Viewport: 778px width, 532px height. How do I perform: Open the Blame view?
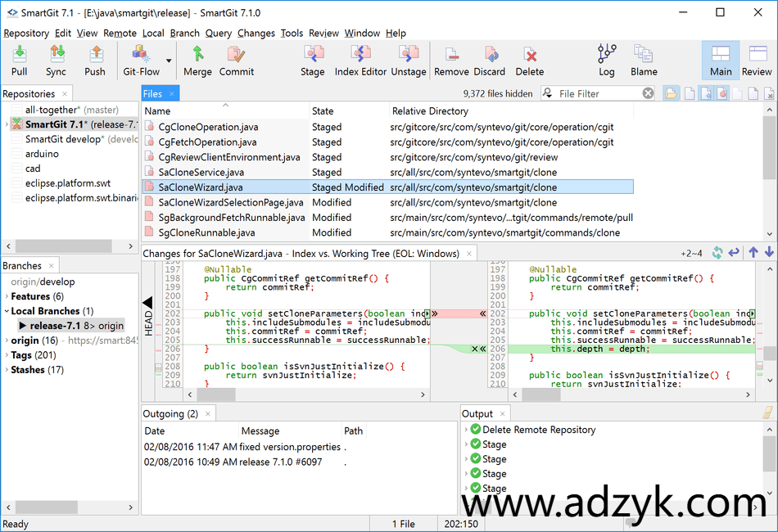pos(644,60)
